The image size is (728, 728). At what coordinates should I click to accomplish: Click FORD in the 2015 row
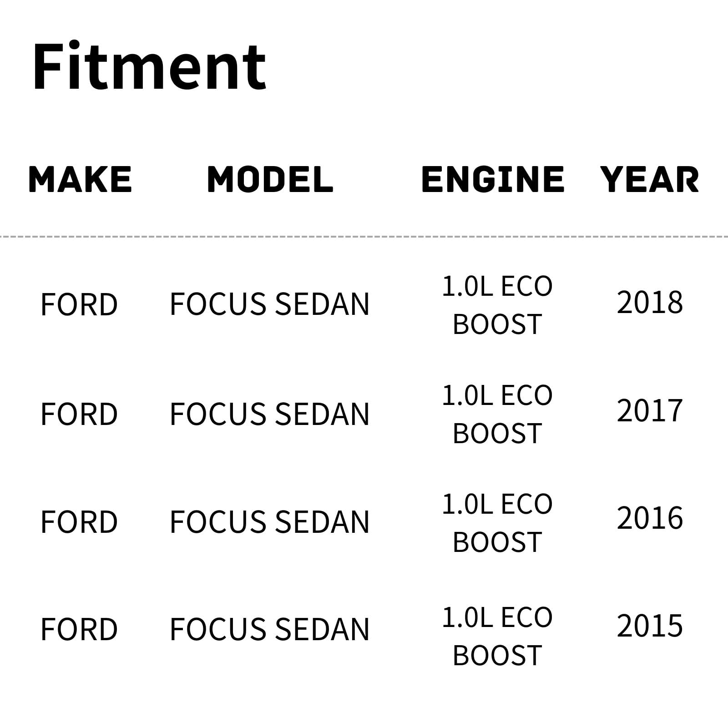click(79, 630)
